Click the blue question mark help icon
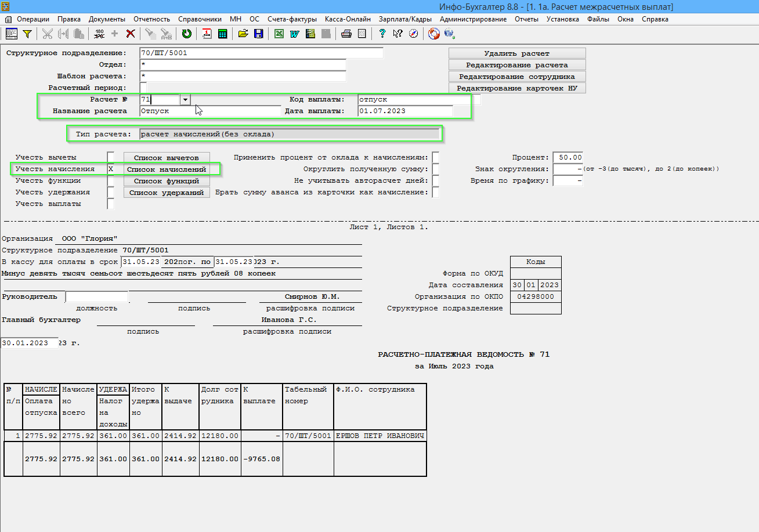 (382, 34)
